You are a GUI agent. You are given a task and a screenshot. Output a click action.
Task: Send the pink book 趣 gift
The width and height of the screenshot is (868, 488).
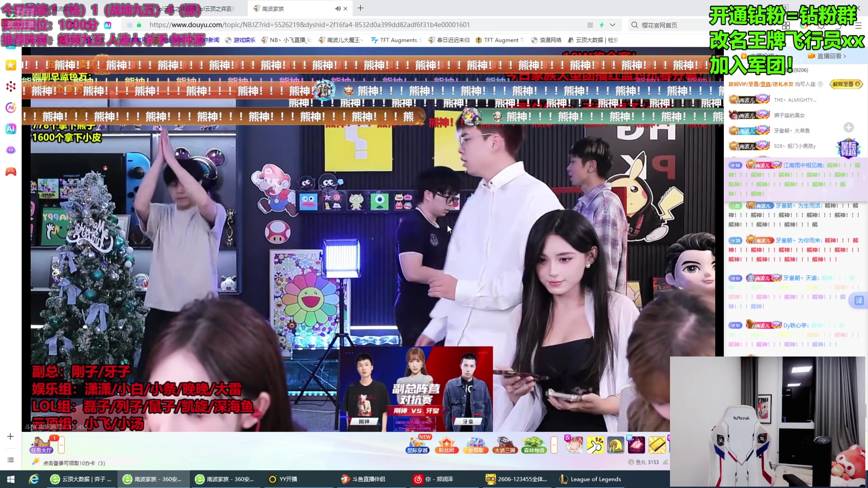(x=636, y=445)
